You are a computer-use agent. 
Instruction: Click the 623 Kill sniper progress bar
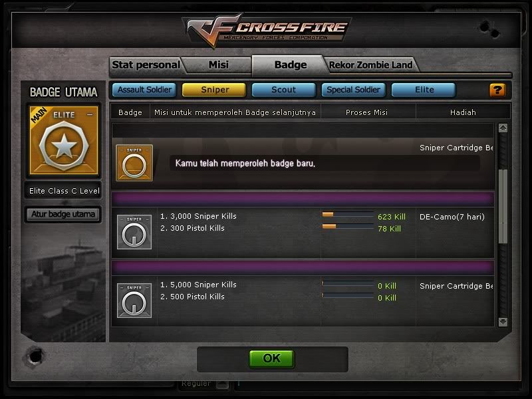348,215
